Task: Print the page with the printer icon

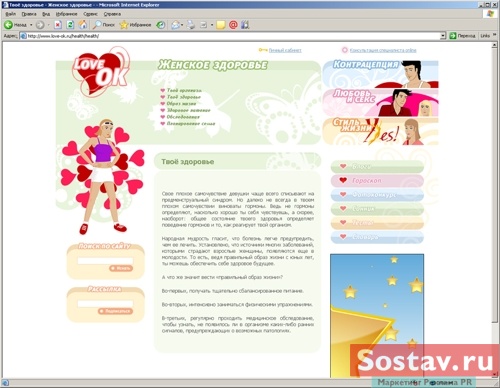Action: tap(191, 25)
